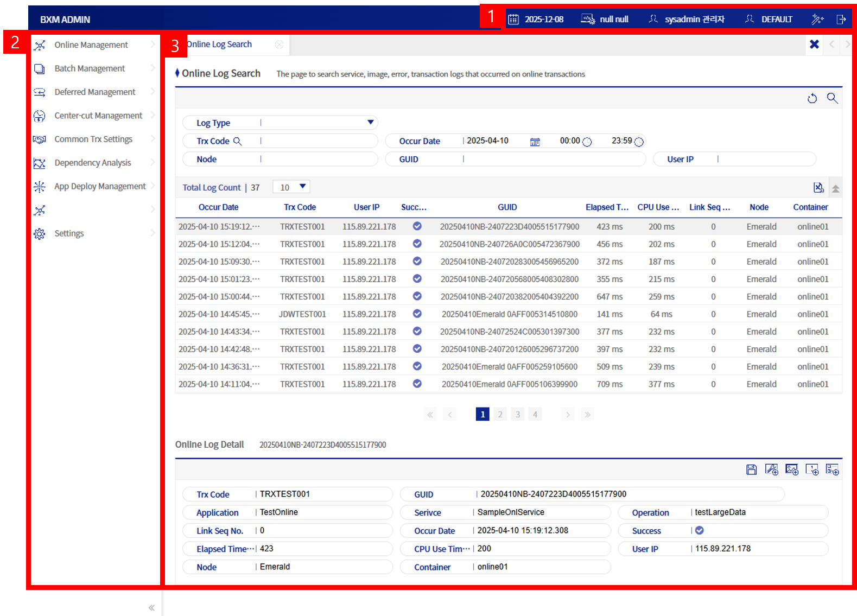Open Dependency Analysis menu item
Screen dimensions: 857x616
pos(93,163)
